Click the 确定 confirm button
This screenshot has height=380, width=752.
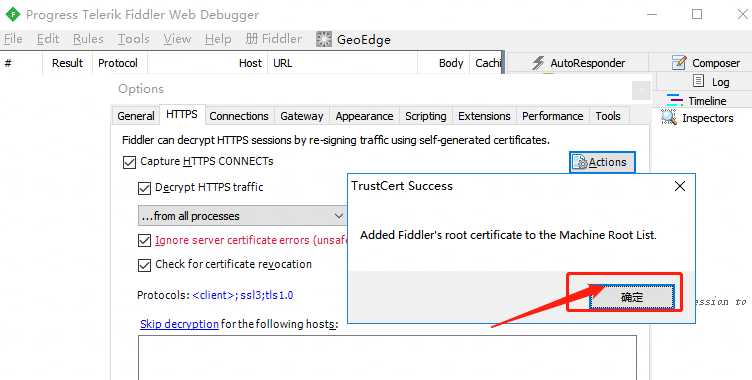click(x=632, y=297)
